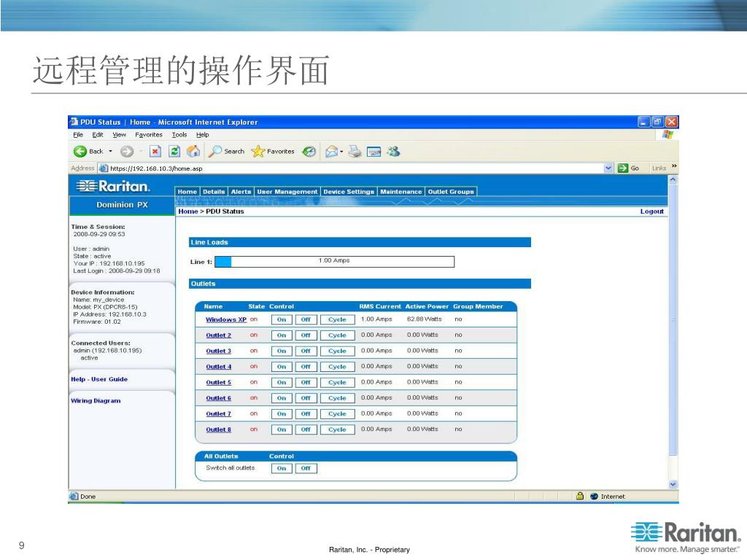747x560 pixels.
Task: Turn Off Outlet 8
Action: [306, 429]
